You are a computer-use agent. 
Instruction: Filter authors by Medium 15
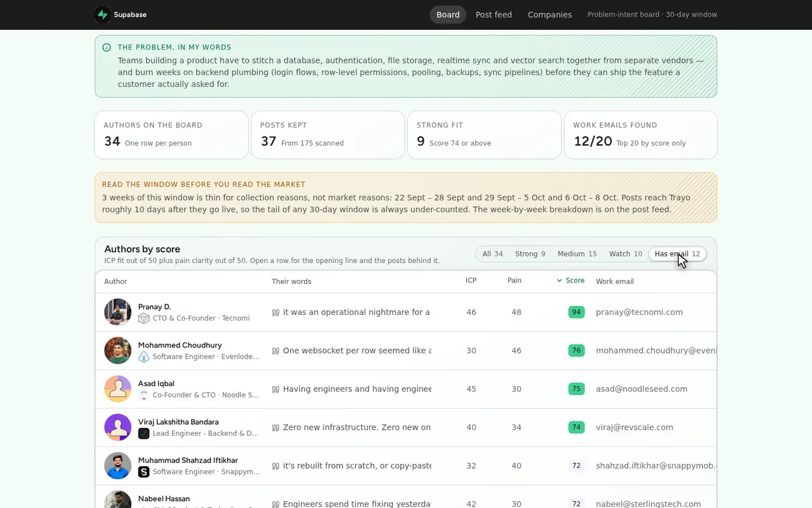pyautogui.click(x=577, y=254)
